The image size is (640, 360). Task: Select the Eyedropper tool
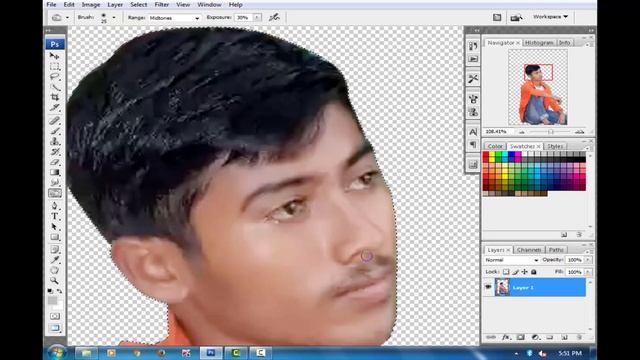(x=55, y=260)
